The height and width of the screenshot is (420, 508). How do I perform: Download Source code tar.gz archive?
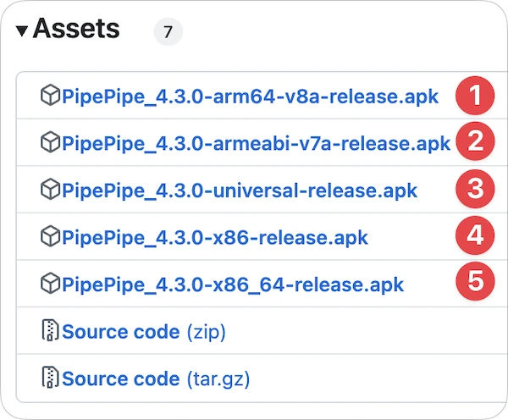coord(156,379)
